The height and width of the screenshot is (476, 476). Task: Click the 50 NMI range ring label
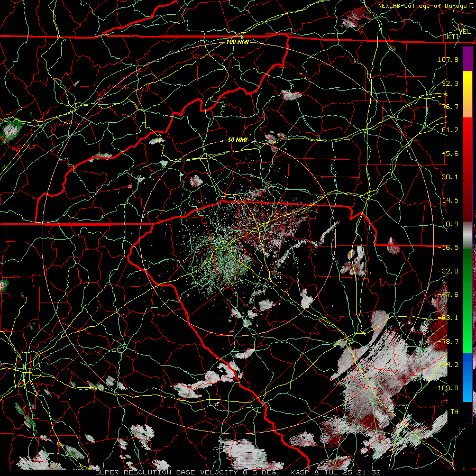pyautogui.click(x=237, y=140)
